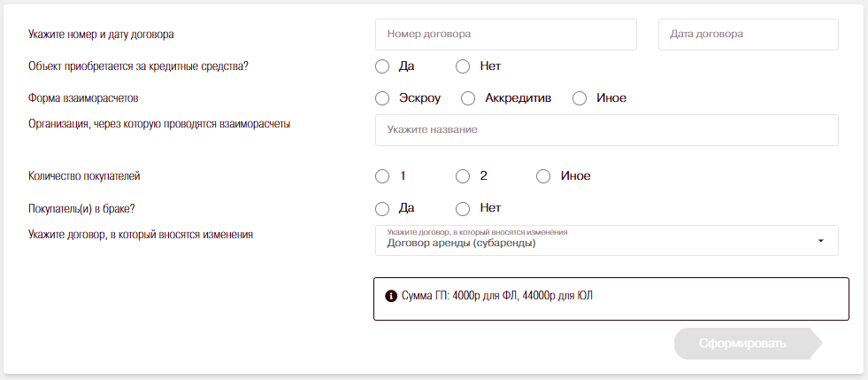Choose Эскроу as form of settlement
The height and width of the screenshot is (380, 868).
(x=382, y=98)
